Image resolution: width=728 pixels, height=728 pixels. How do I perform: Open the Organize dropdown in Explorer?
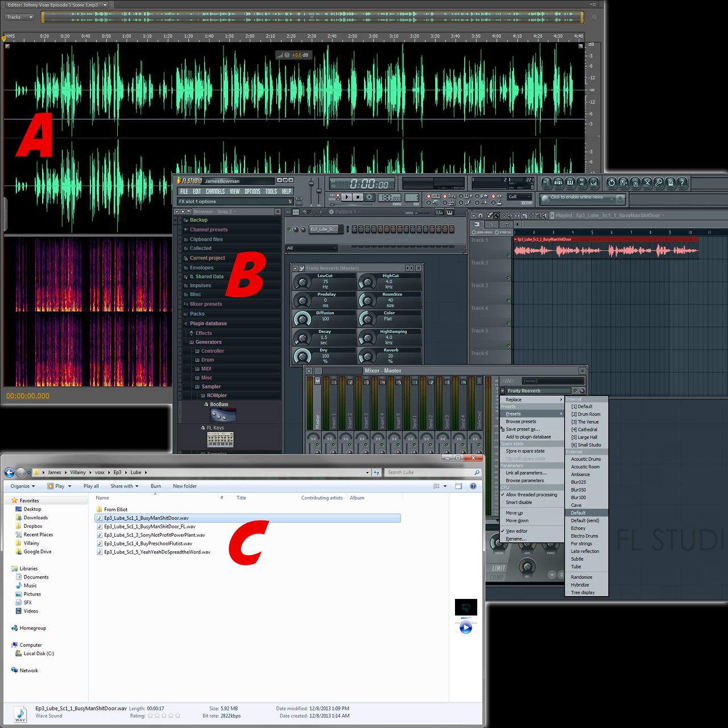point(23,486)
